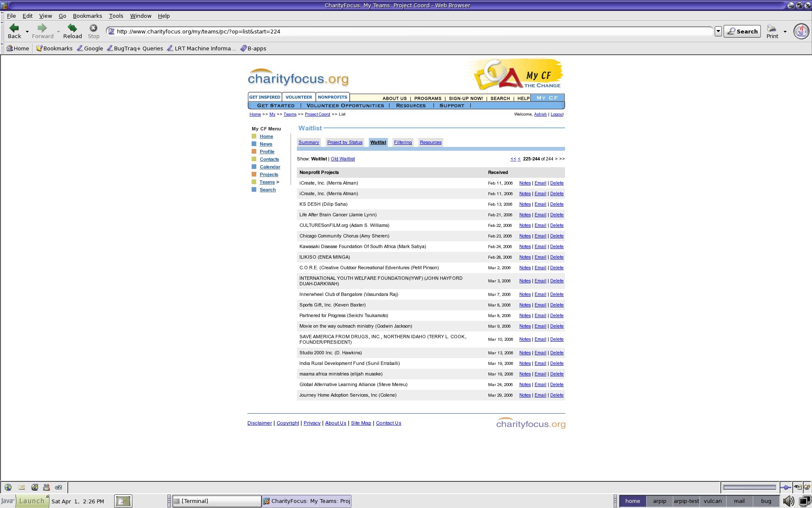Screen dimensions: 812x508
Task: Click the first-page << pagination link
Action: 513,159
